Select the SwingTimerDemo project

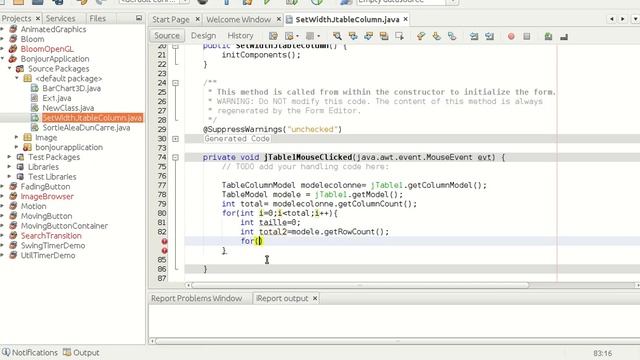53,245
